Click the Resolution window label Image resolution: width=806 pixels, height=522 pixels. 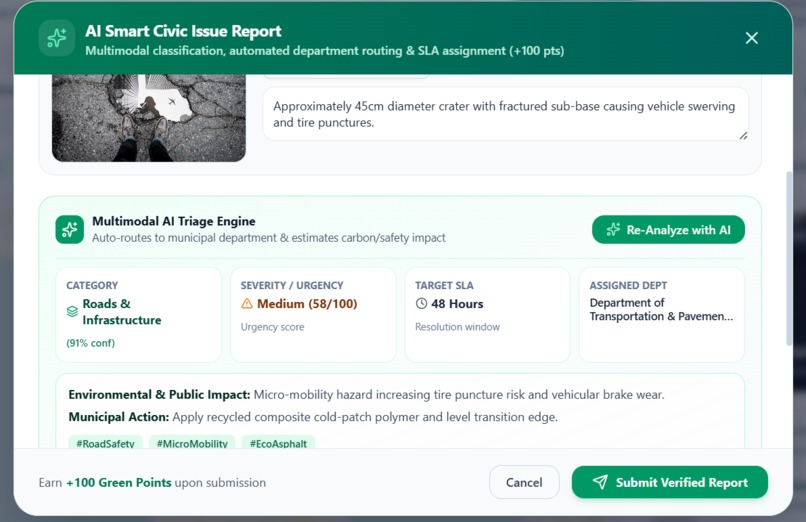[457, 327]
